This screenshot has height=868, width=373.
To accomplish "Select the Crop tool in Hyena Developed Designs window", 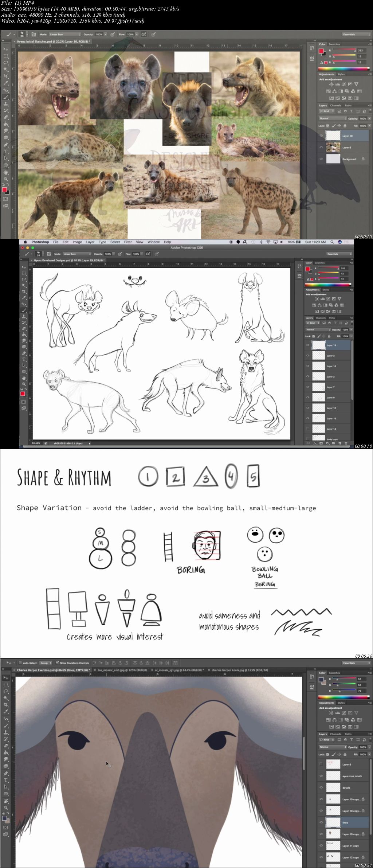I will (24, 292).
